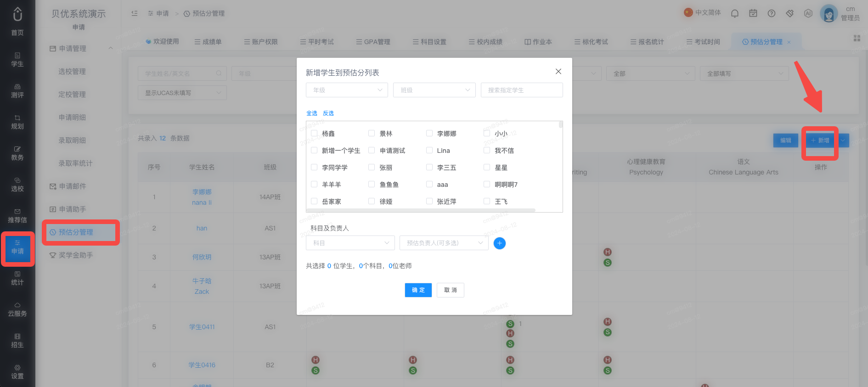Image resolution: width=868 pixels, height=387 pixels.
Task: Click the 全选 link
Action: pyautogui.click(x=311, y=113)
